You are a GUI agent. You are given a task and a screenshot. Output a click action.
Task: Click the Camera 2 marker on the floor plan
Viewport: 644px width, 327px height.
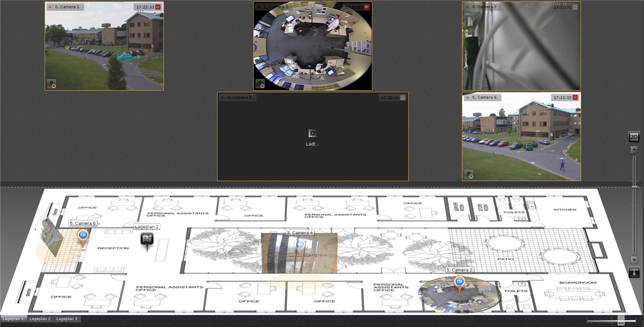[x=460, y=282]
